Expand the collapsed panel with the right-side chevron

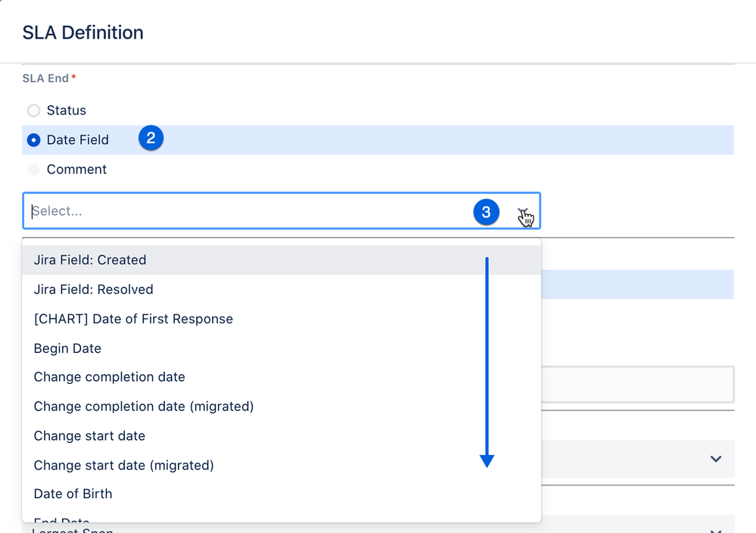tap(716, 459)
